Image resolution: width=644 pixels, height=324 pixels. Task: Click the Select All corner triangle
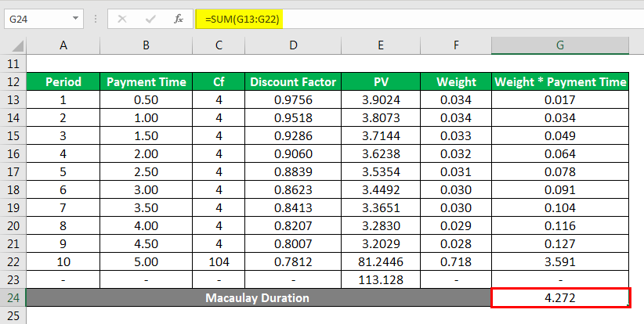coord(18,46)
